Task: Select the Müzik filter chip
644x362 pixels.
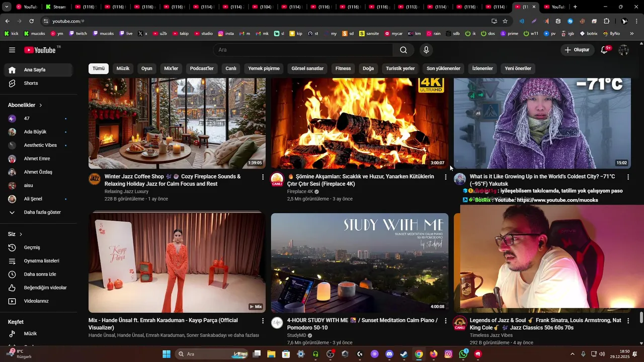Action: click(123, 68)
